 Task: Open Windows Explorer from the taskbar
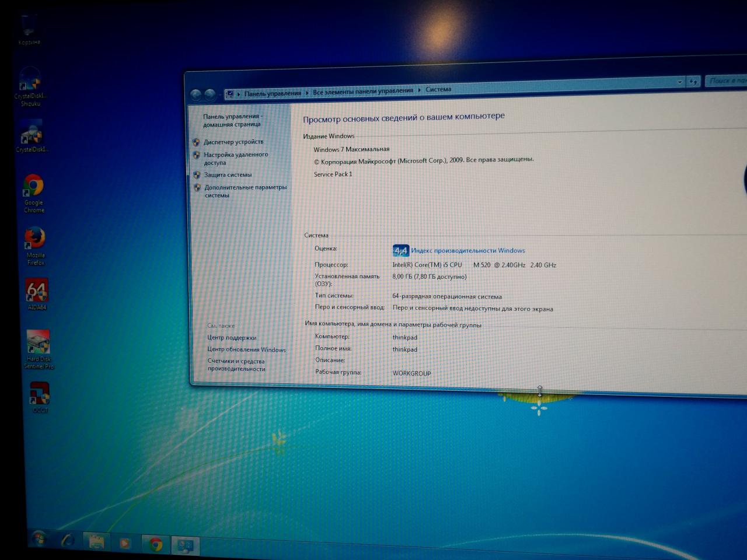point(96,543)
